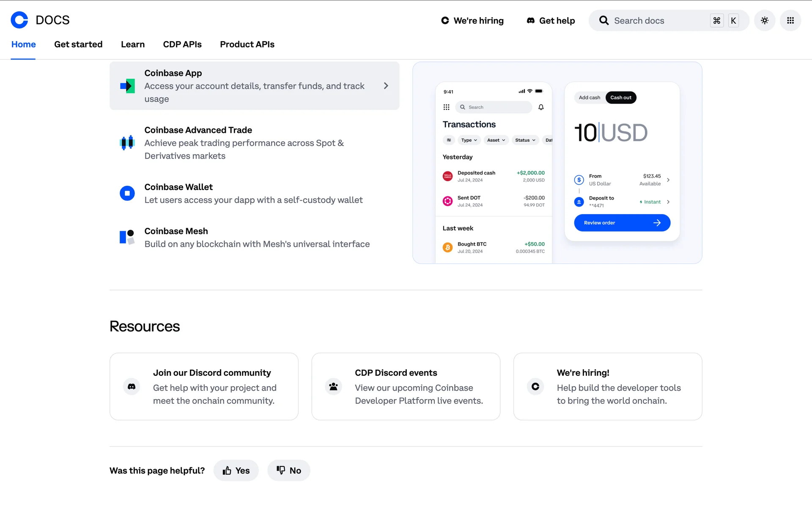Toggle light/dark theme sun icon
The height and width of the screenshot is (508, 812).
(764, 20)
